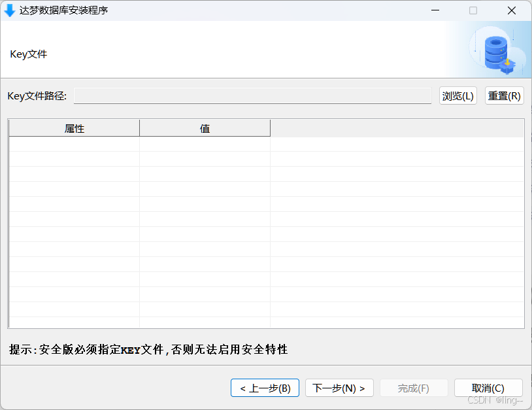The height and width of the screenshot is (410, 532).
Task: Click the 浏览(L) browse button
Action: tap(458, 95)
